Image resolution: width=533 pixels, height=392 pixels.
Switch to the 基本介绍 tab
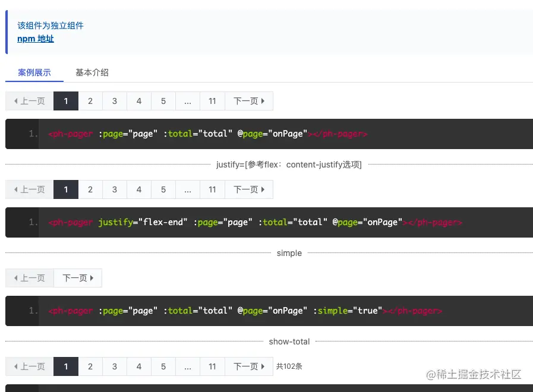(x=92, y=72)
